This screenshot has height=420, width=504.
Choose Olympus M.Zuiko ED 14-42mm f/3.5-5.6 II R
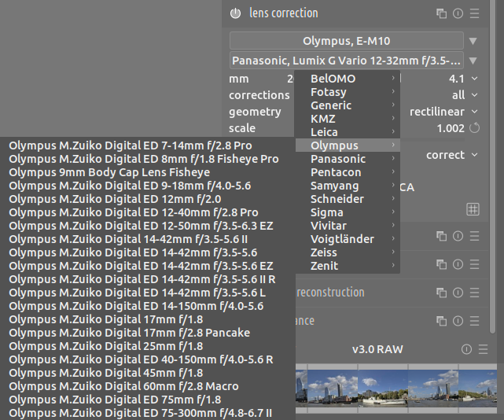click(148, 279)
